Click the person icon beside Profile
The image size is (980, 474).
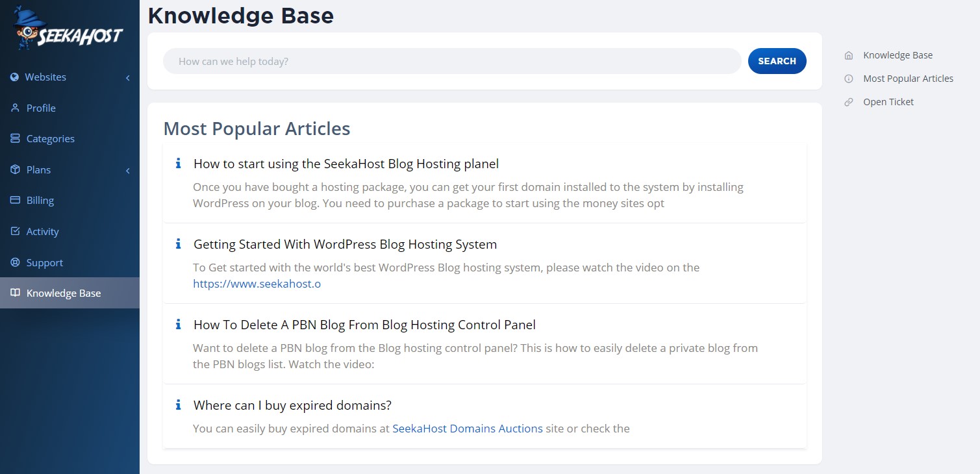15,108
